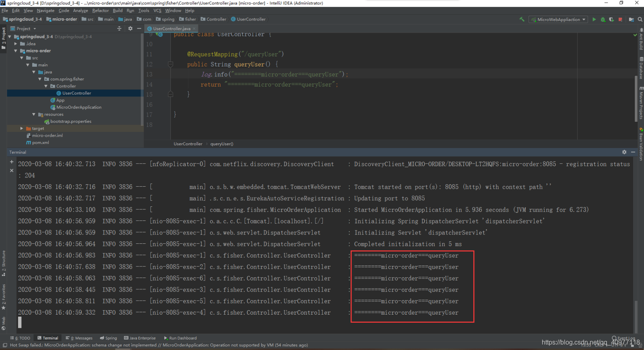Collapse the Controller package node
644x350 pixels.
[46, 86]
